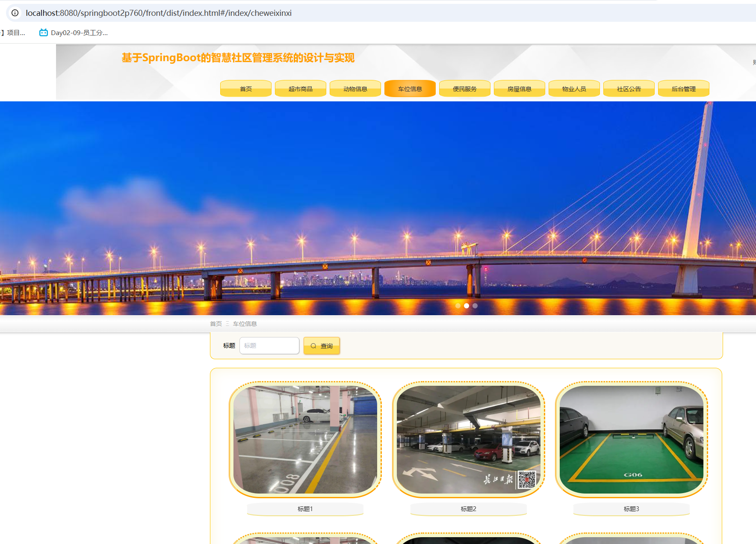Open the 超市商品 nav tab
Screen dimensions: 756x544
click(x=301, y=89)
